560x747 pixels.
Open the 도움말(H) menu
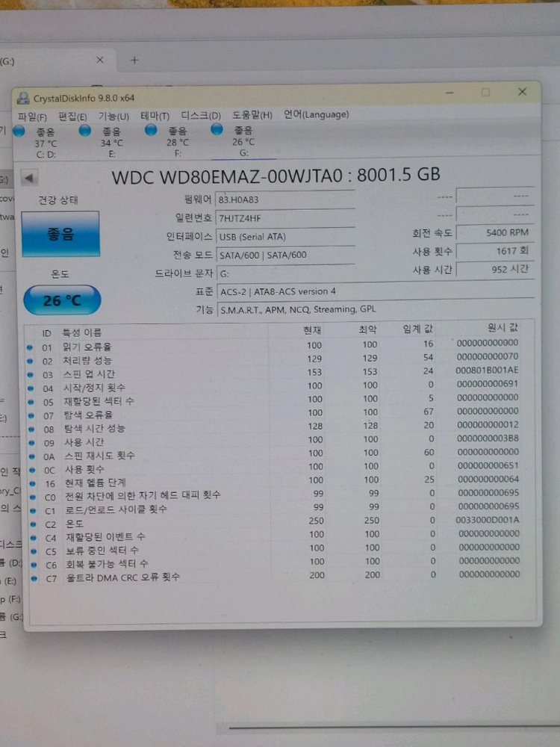252,114
